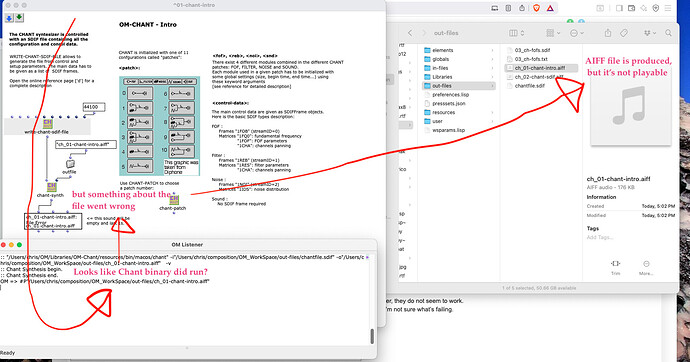Click the OM Listener title bar
Screen dimensions: 690x362
click(188, 245)
